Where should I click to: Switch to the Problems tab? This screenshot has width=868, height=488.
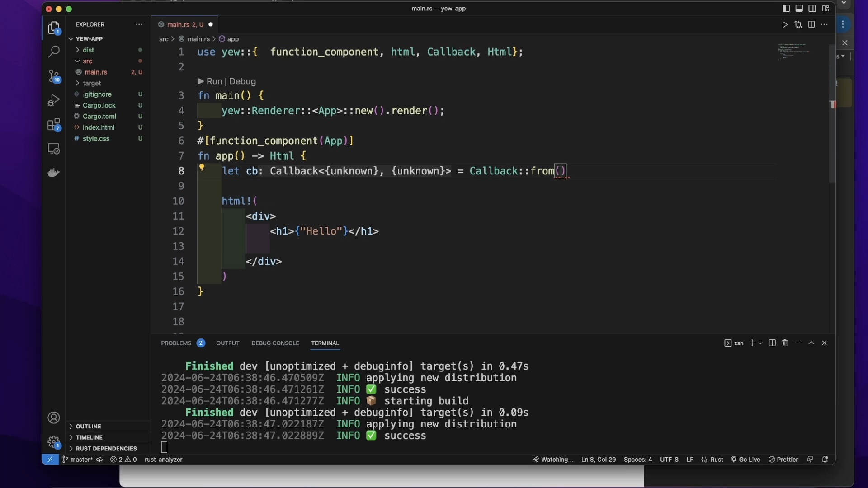point(176,343)
